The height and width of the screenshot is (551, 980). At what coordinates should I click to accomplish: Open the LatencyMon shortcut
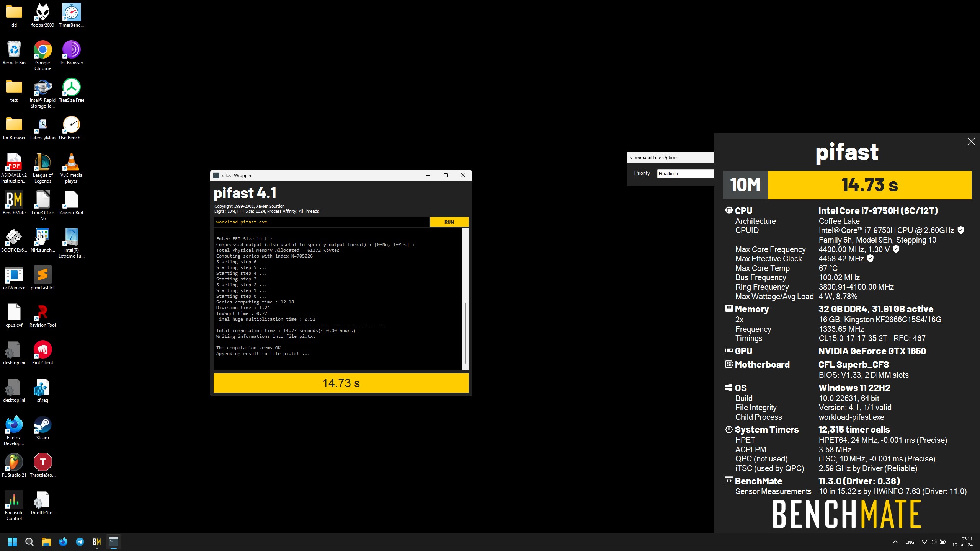click(42, 128)
